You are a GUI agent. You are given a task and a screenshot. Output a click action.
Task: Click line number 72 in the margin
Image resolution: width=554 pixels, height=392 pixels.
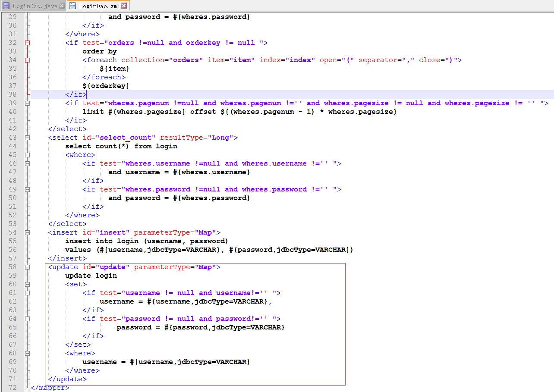point(13,388)
